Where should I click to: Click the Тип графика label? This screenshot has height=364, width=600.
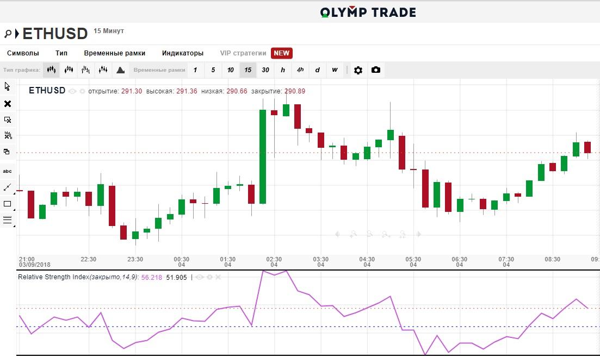point(21,70)
